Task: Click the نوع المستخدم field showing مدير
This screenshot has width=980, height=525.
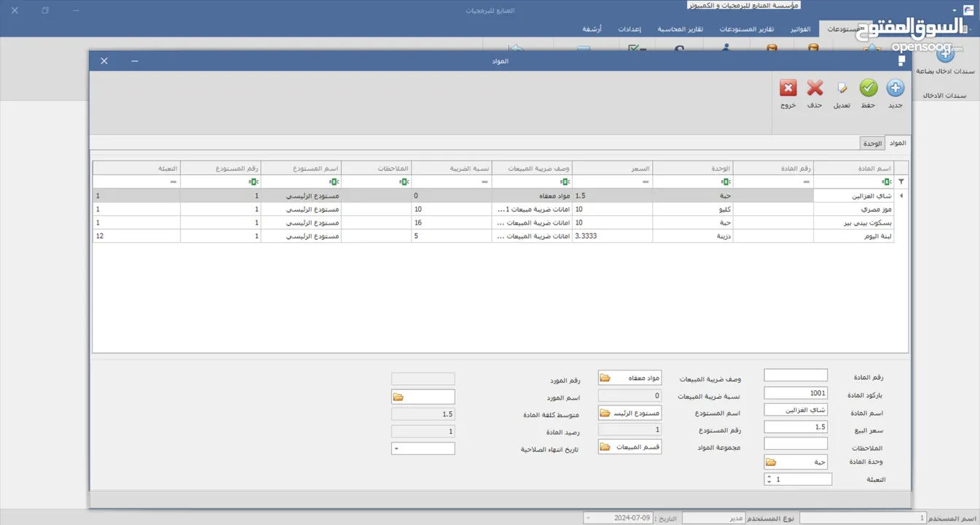Action: (713, 518)
